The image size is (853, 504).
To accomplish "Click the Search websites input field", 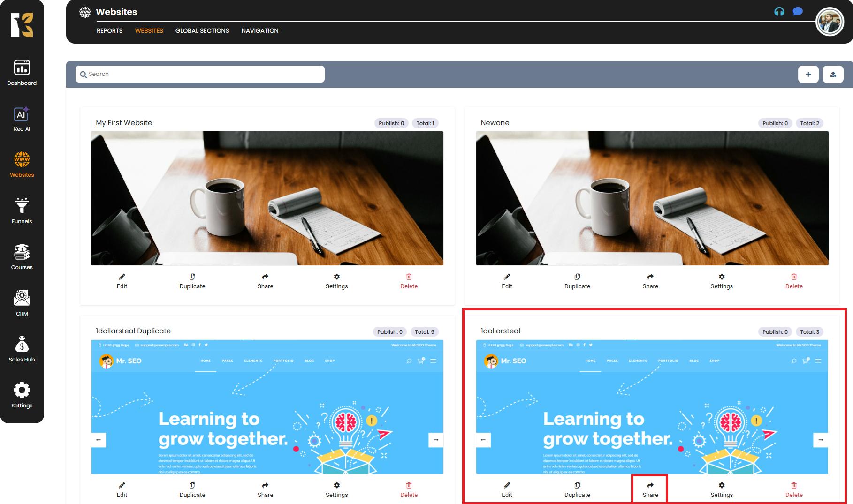I will pos(200,74).
